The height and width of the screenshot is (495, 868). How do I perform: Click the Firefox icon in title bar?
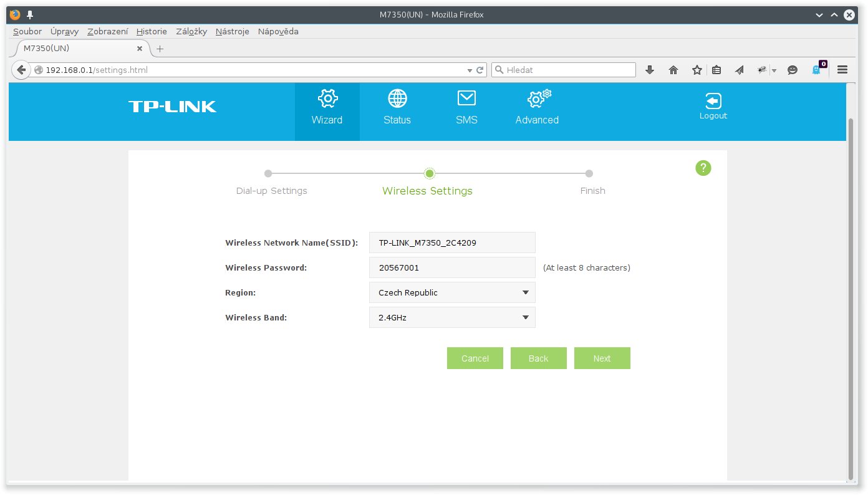point(15,14)
